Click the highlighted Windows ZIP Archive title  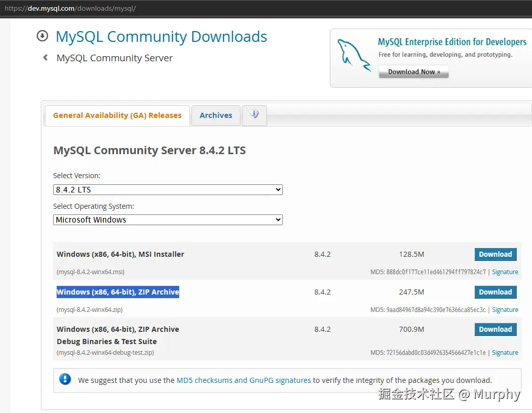click(x=118, y=292)
